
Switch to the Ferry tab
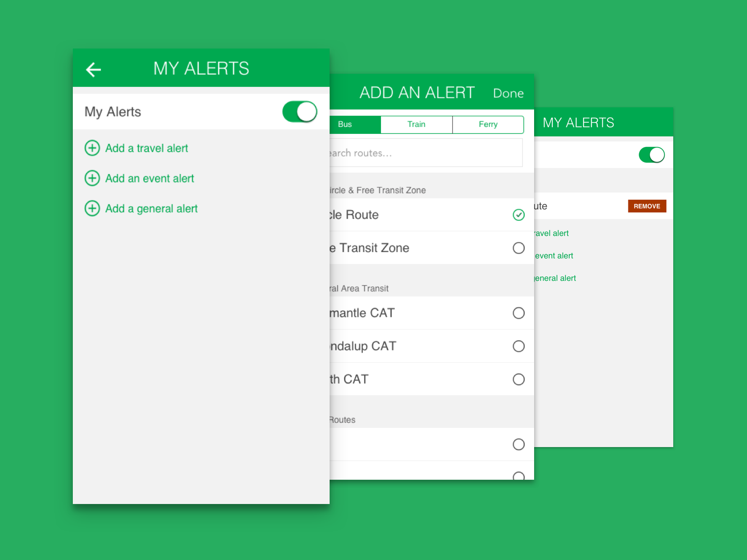(488, 125)
